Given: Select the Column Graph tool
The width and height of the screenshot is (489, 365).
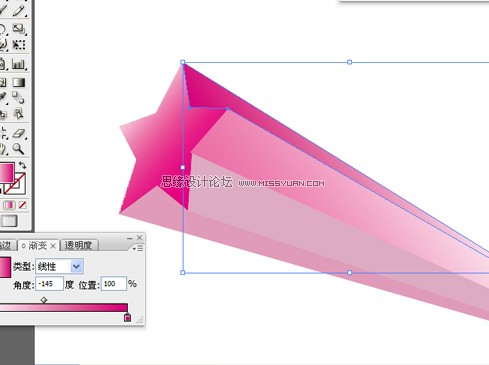Looking at the screenshot, I should [x=19, y=64].
